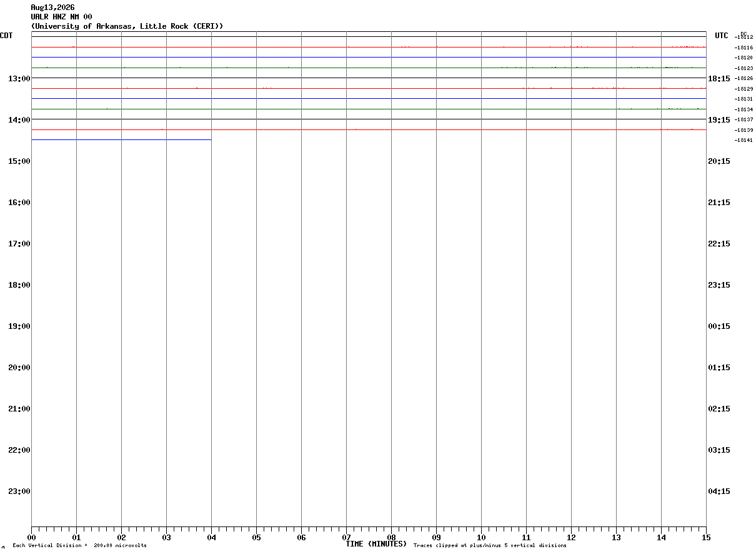This screenshot has width=756, height=554.
Task: Click the CDT timezone label
Action: [x=6, y=36]
